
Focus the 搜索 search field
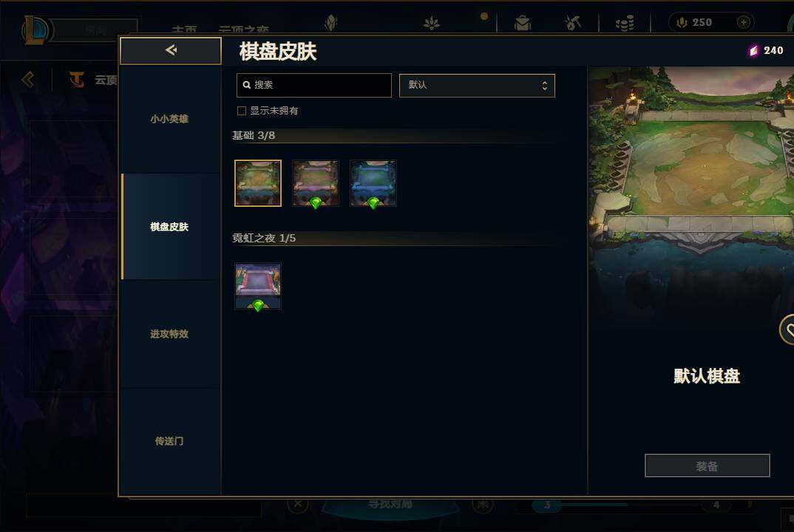(x=314, y=85)
